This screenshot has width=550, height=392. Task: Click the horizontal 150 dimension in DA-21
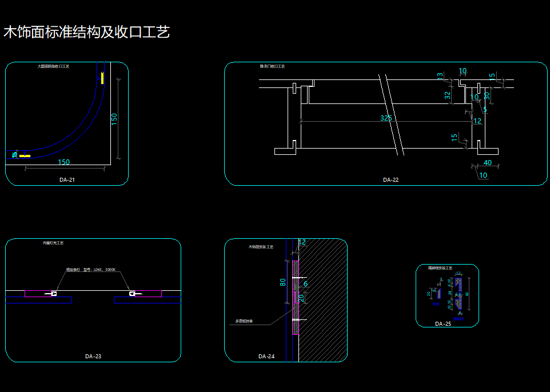(x=64, y=162)
